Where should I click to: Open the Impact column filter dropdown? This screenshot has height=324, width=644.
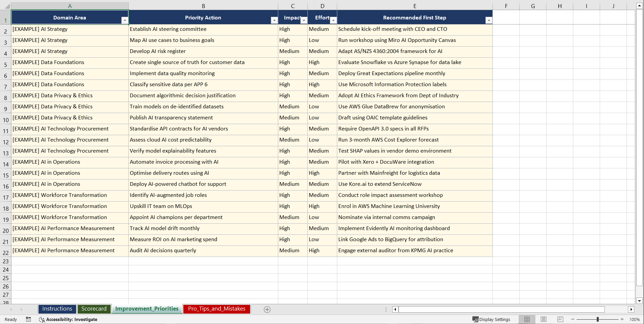(x=304, y=20)
